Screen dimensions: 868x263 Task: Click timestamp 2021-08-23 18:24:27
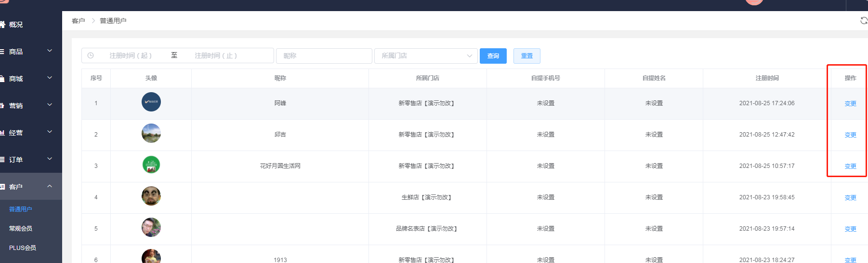767,260
